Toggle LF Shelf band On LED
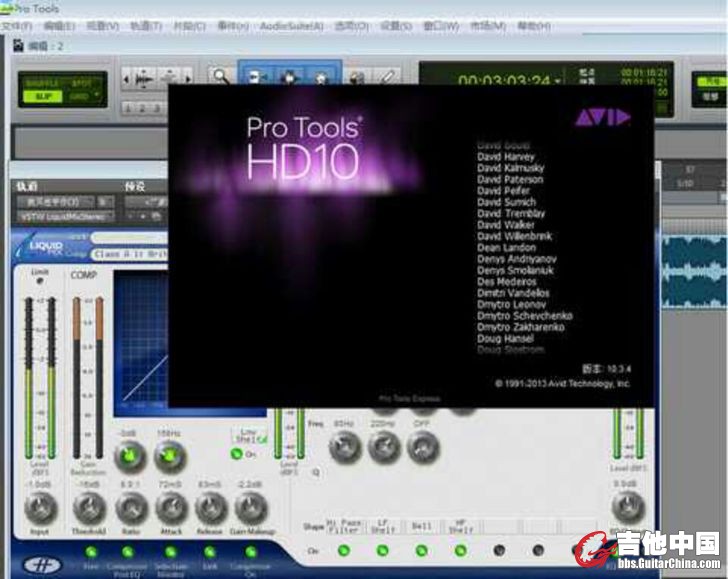This screenshot has width=728, height=579. click(382, 551)
